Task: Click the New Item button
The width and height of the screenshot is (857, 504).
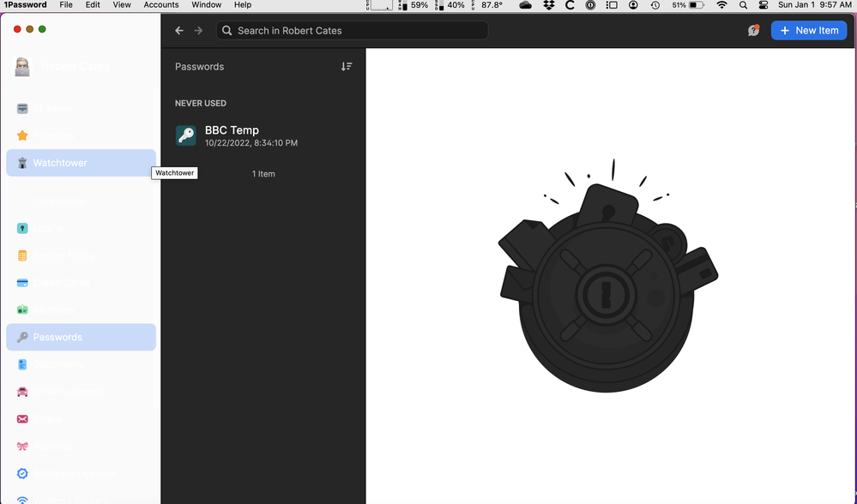Action: [809, 30]
